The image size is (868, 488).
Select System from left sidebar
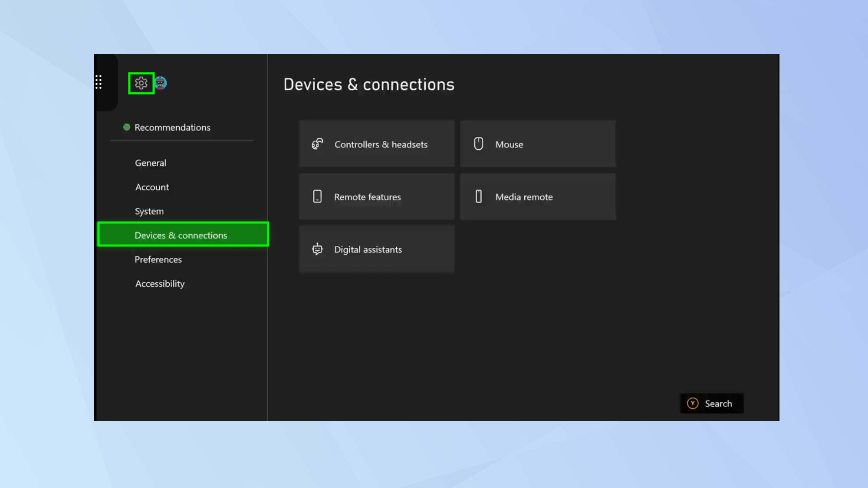pyautogui.click(x=150, y=211)
